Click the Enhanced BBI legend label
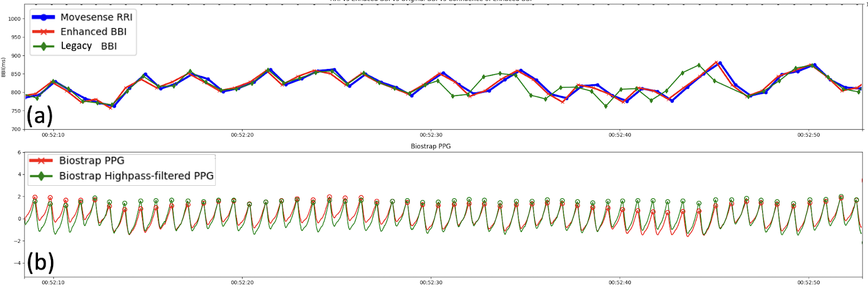Viewport: 868px width, 289px height. (93, 32)
